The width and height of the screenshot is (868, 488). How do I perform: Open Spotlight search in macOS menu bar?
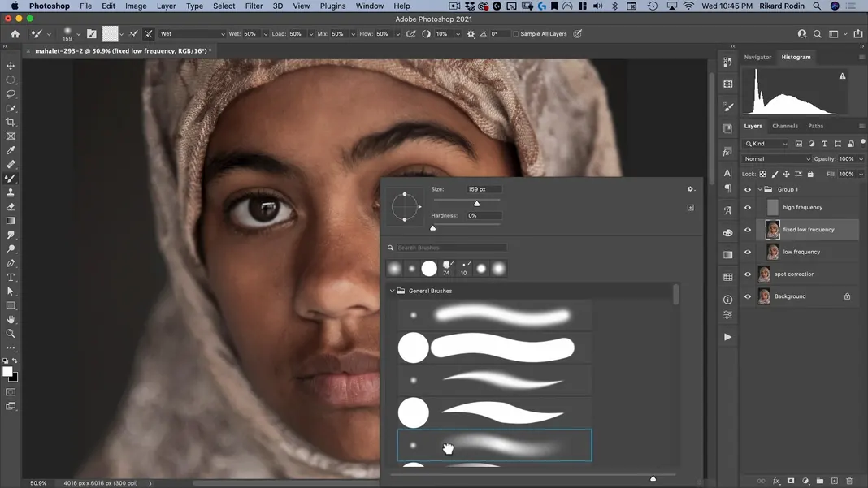[817, 6]
